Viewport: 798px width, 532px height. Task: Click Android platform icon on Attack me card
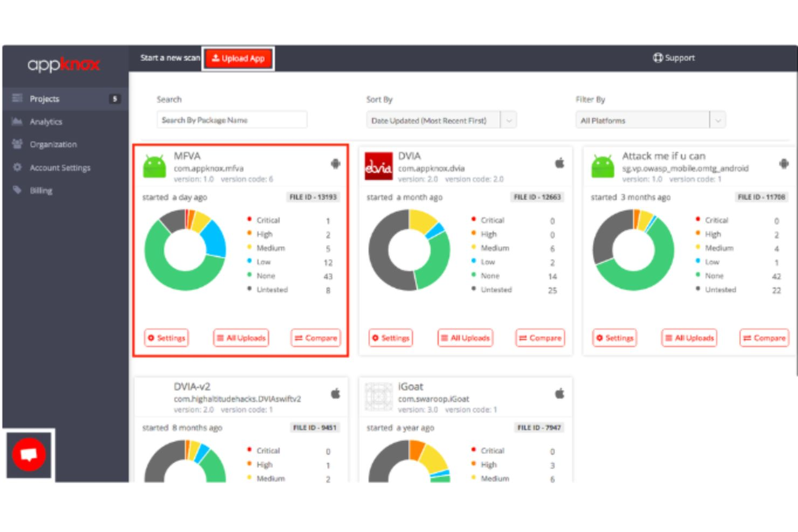coord(784,163)
